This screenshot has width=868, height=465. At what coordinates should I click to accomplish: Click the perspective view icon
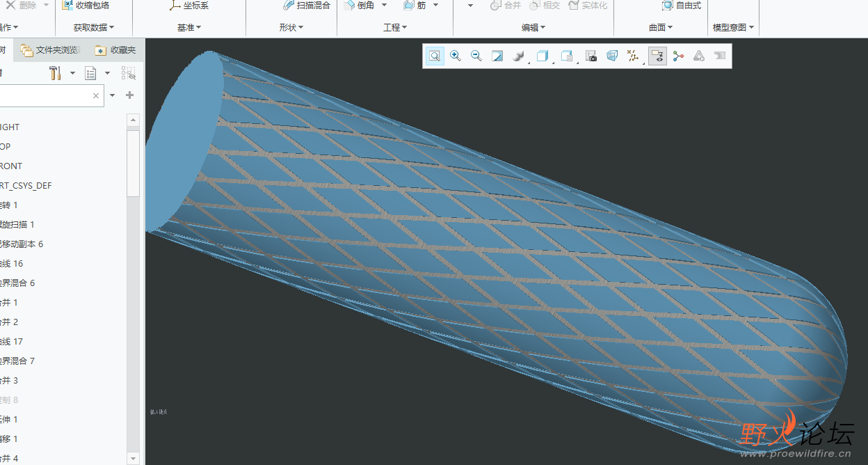612,56
